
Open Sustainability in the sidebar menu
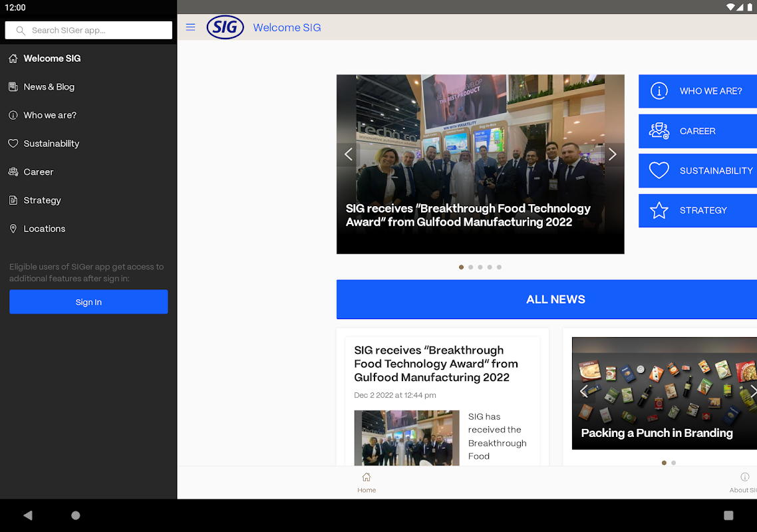click(x=88, y=144)
